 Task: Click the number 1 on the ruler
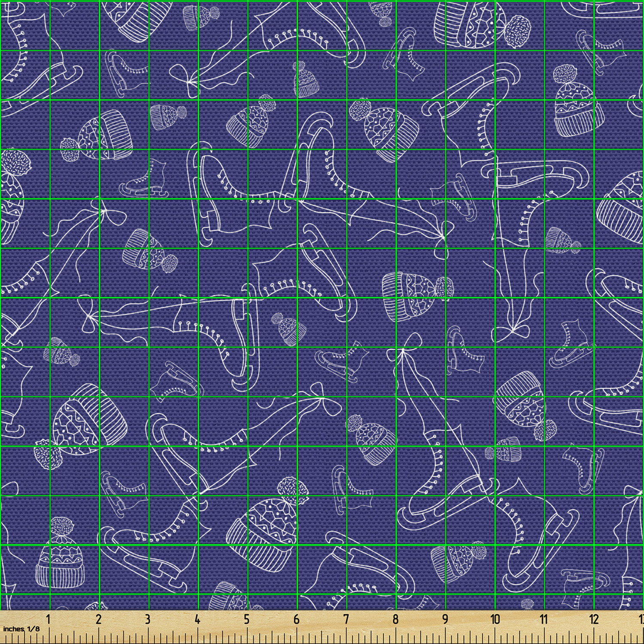49,619
